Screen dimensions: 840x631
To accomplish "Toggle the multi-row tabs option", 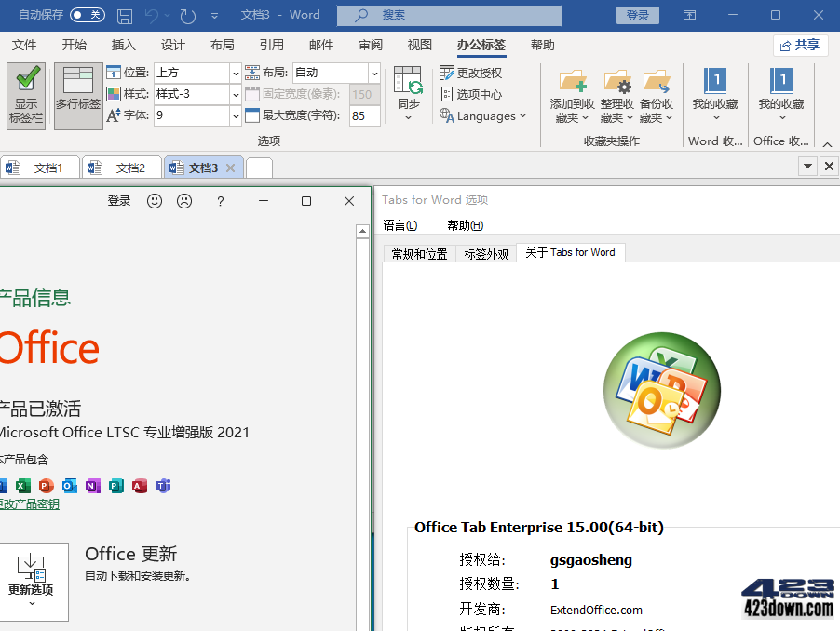I will [x=77, y=96].
